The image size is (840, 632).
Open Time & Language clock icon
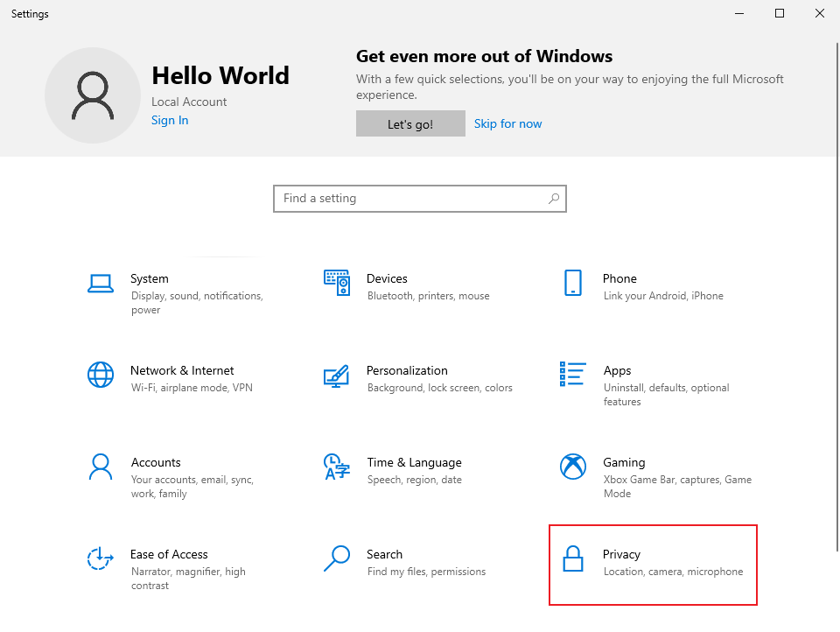point(337,467)
